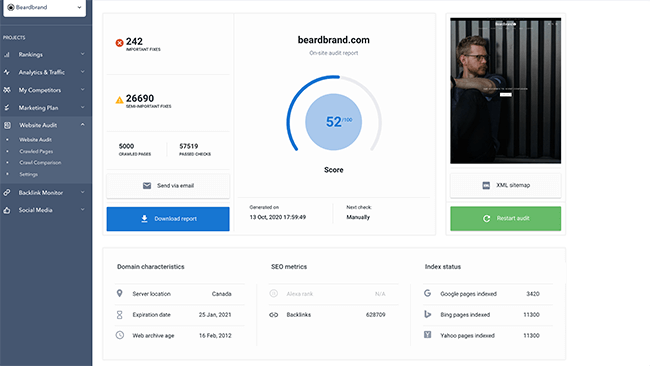Click the beardbrand.com report title
The height and width of the screenshot is (366, 650).
pyautogui.click(x=334, y=40)
